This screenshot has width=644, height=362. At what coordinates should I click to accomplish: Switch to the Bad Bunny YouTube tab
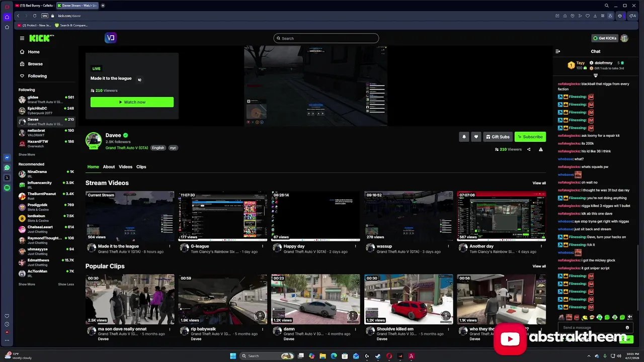(34, 6)
